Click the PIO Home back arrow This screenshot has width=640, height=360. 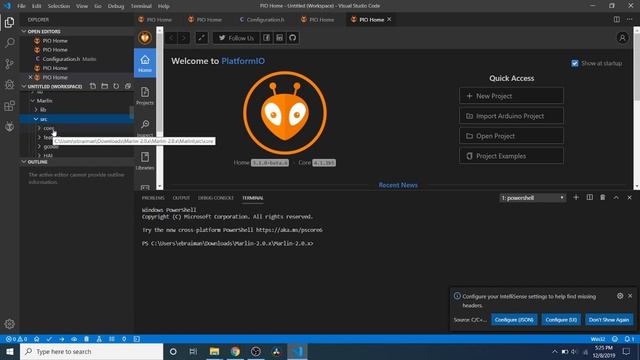point(171,38)
